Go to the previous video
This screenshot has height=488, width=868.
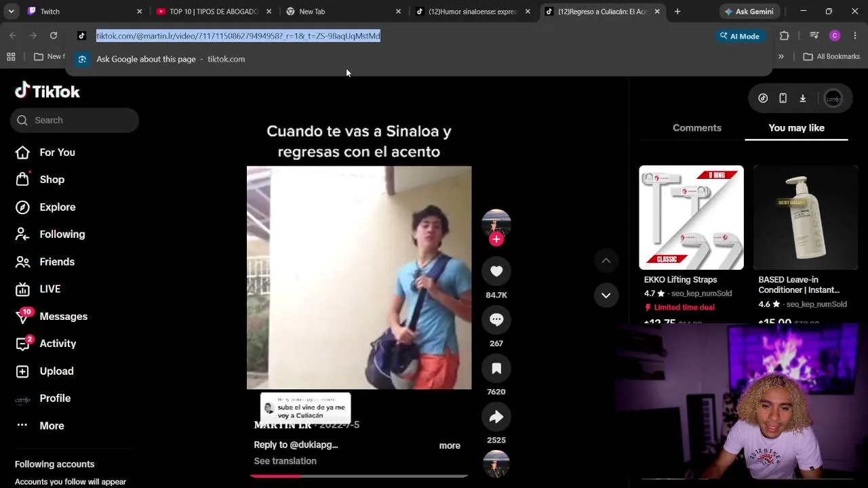tap(606, 260)
